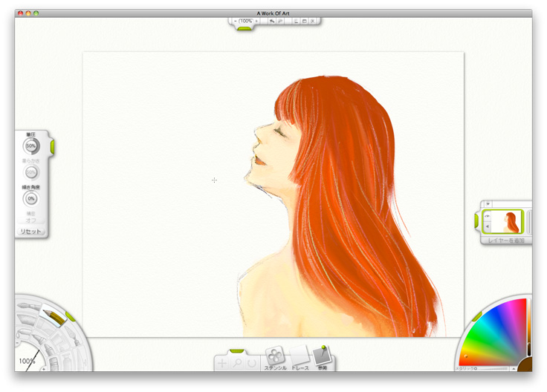This screenshot has width=547, height=392.
Task: Collapse the layer panel via green tab
Action: click(x=476, y=221)
